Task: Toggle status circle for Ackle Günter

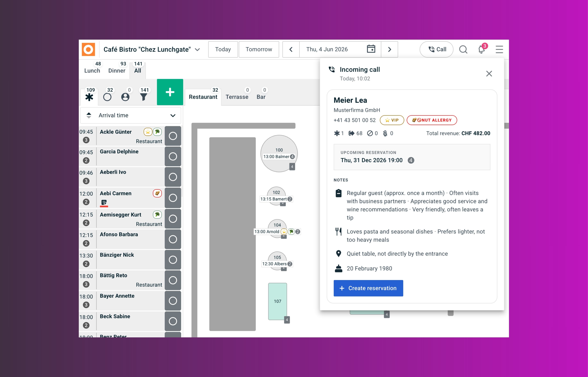Action: pyautogui.click(x=173, y=136)
